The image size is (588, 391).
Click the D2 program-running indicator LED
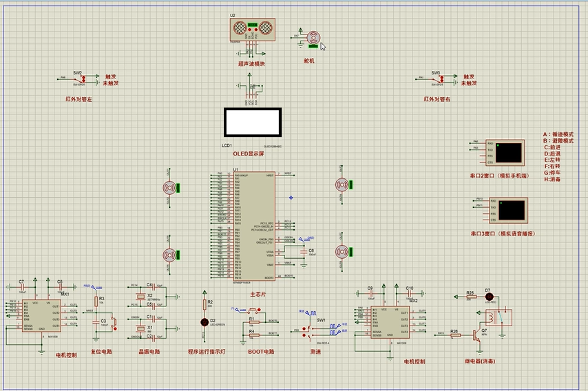click(x=204, y=321)
